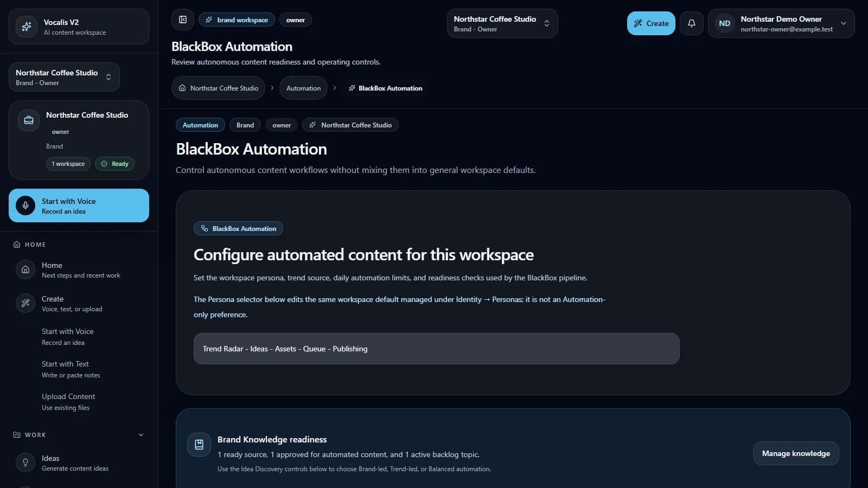Image resolution: width=868 pixels, height=488 pixels.
Task: Click the magic wand icon beside Create nav item
Action: [x=25, y=303]
